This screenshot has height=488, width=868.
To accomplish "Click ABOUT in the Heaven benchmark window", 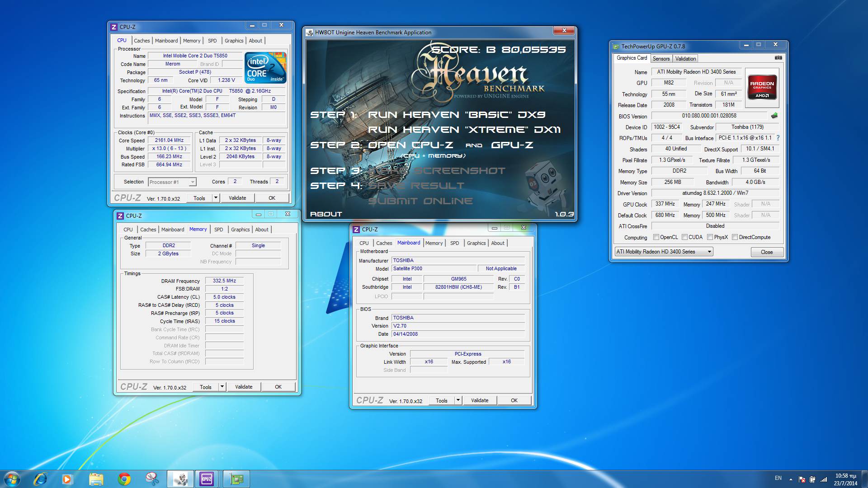I will (326, 214).
